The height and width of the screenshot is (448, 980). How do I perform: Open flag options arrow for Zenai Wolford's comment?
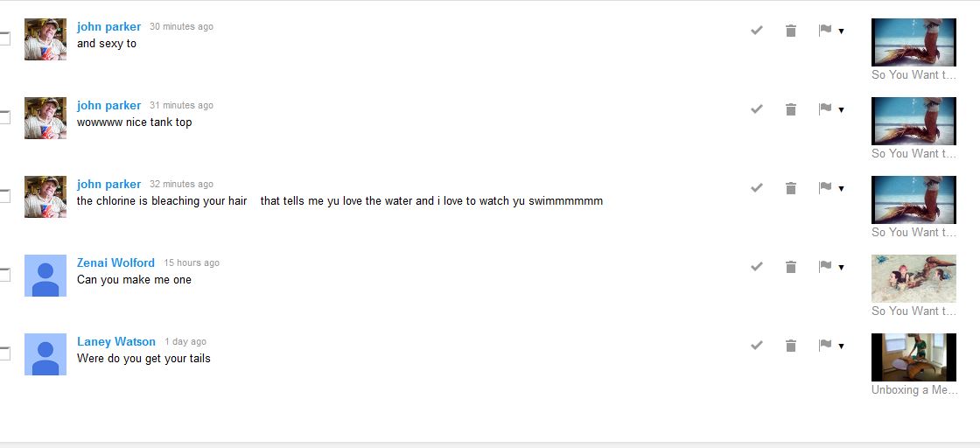(x=841, y=268)
